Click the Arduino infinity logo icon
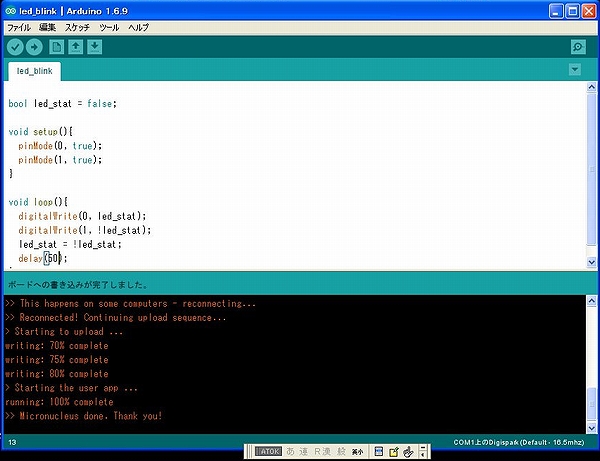The width and height of the screenshot is (600, 461). pos(11,11)
